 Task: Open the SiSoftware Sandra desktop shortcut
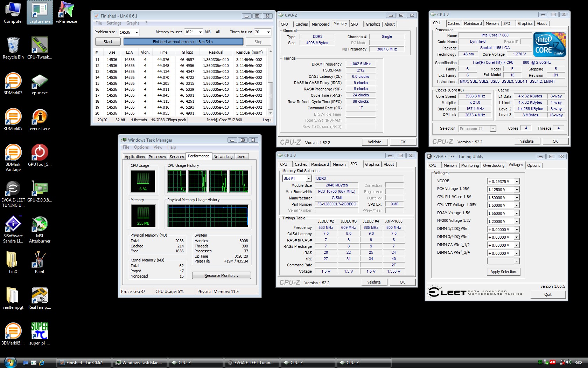point(13,230)
